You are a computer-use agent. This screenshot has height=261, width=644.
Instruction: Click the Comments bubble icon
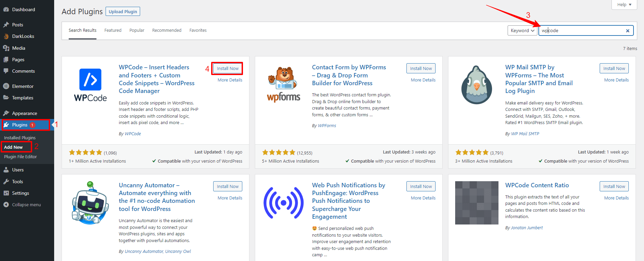[6, 71]
